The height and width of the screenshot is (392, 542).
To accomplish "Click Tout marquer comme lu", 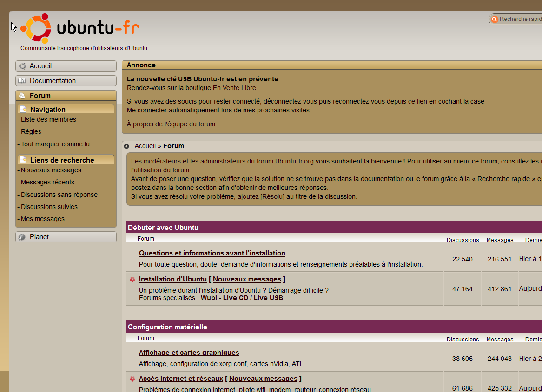I will tap(55, 144).
